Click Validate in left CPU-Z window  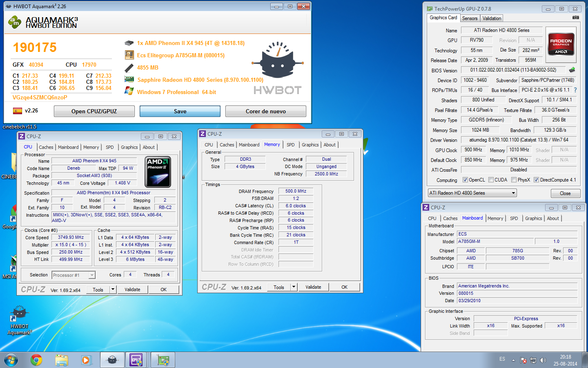pos(132,289)
